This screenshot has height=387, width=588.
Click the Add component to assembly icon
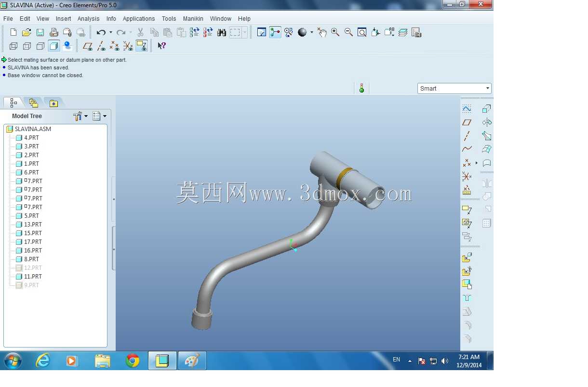(467, 257)
